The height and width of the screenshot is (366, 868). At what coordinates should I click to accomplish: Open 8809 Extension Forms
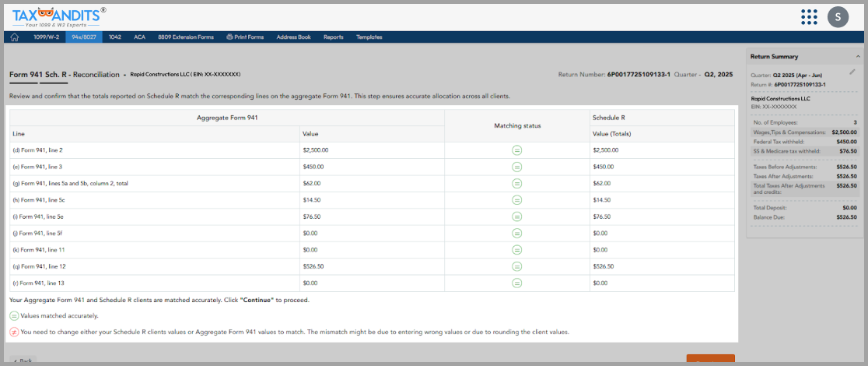tap(186, 37)
